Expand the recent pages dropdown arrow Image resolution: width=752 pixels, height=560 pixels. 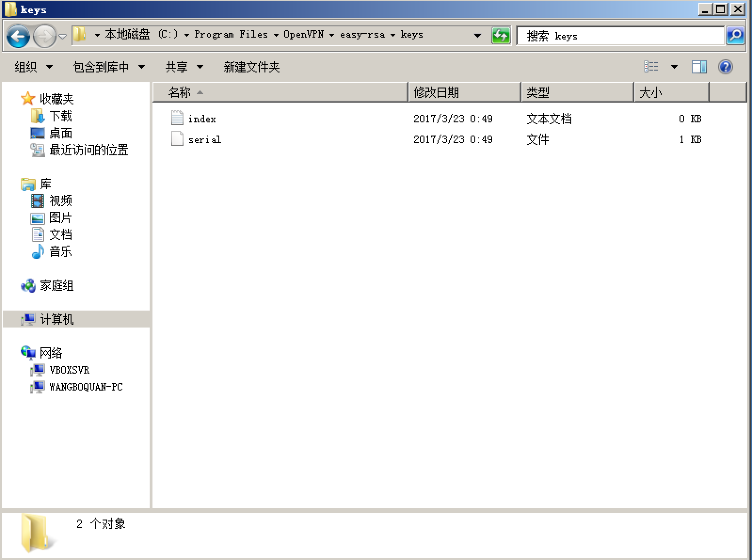pyautogui.click(x=63, y=36)
